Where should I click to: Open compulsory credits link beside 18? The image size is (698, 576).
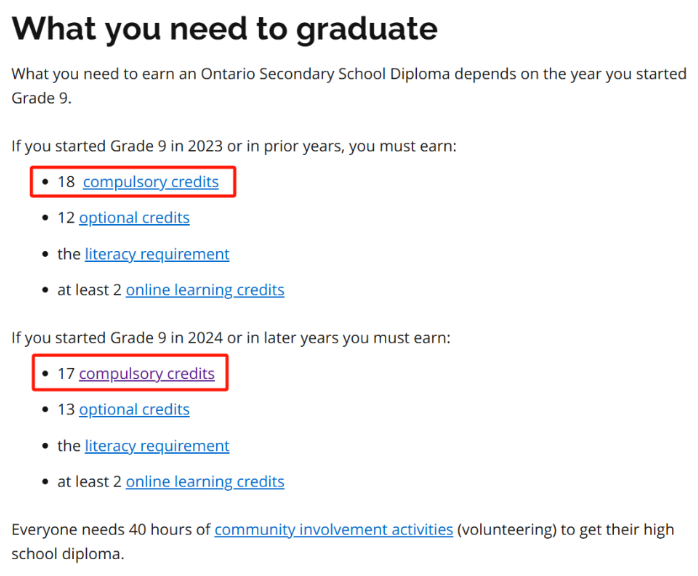[x=151, y=182]
